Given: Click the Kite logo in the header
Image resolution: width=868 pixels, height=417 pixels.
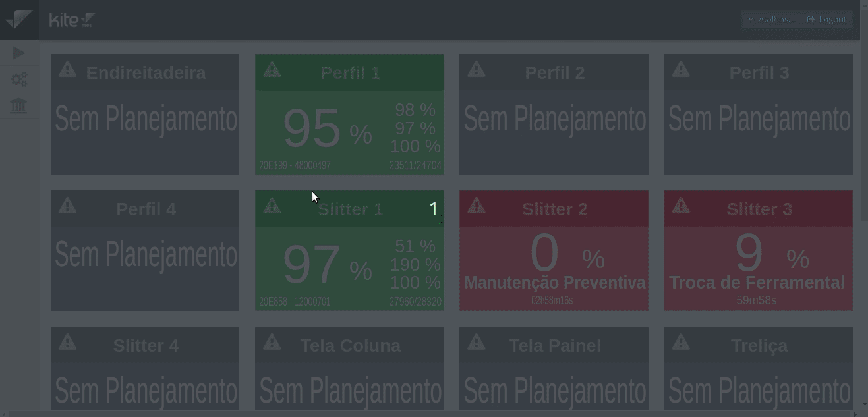Looking at the screenshot, I should 72,20.
